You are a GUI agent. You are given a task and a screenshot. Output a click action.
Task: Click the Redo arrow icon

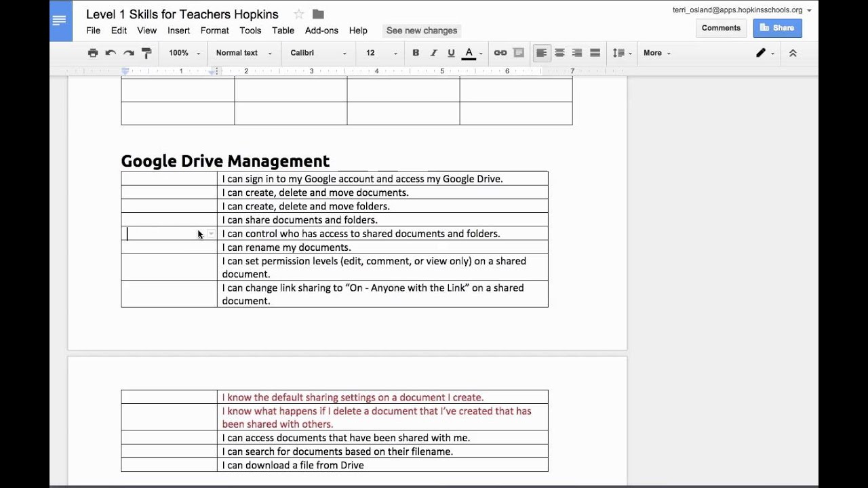[x=128, y=53]
